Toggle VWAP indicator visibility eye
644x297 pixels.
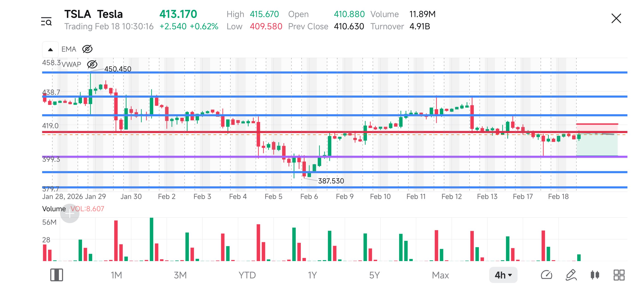coord(92,64)
